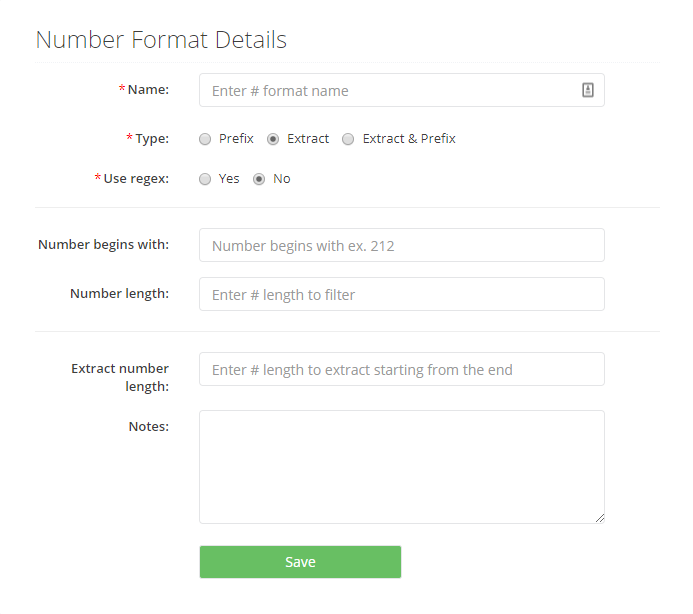Select No for Use regex
Viewport: 693px width, 614px height.
[x=259, y=179]
